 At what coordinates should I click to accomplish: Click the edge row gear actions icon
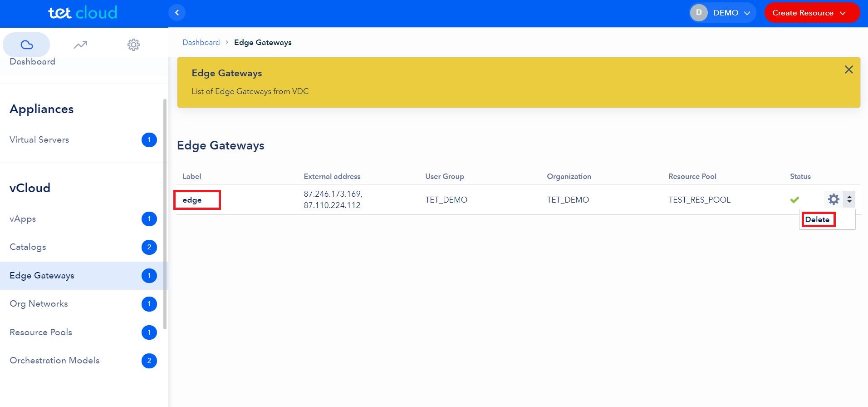tap(833, 199)
